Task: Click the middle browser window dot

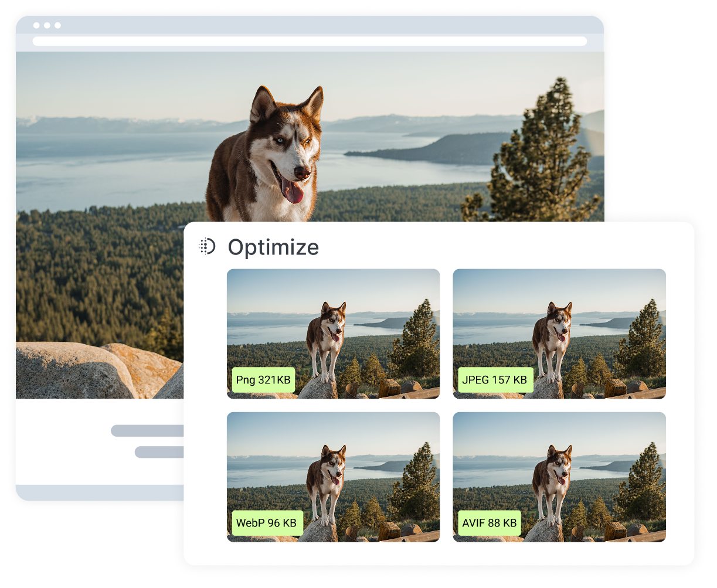Action: click(x=47, y=25)
